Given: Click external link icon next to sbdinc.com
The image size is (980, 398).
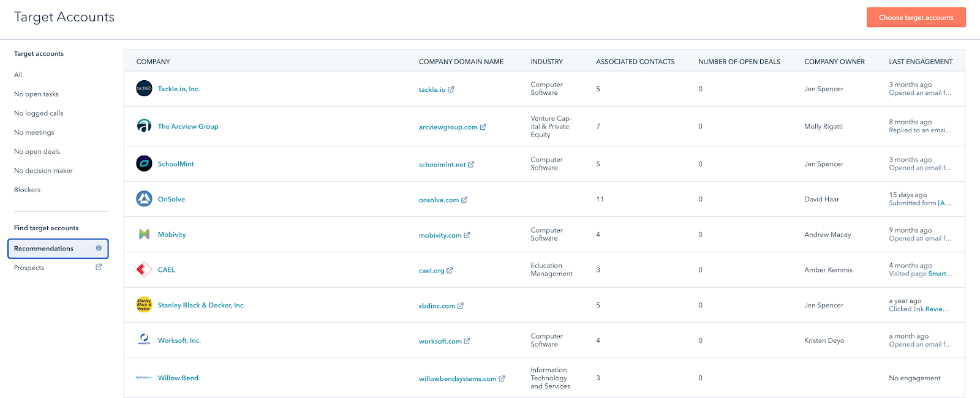Looking at the screenshot, I should (x=461, y=306).
